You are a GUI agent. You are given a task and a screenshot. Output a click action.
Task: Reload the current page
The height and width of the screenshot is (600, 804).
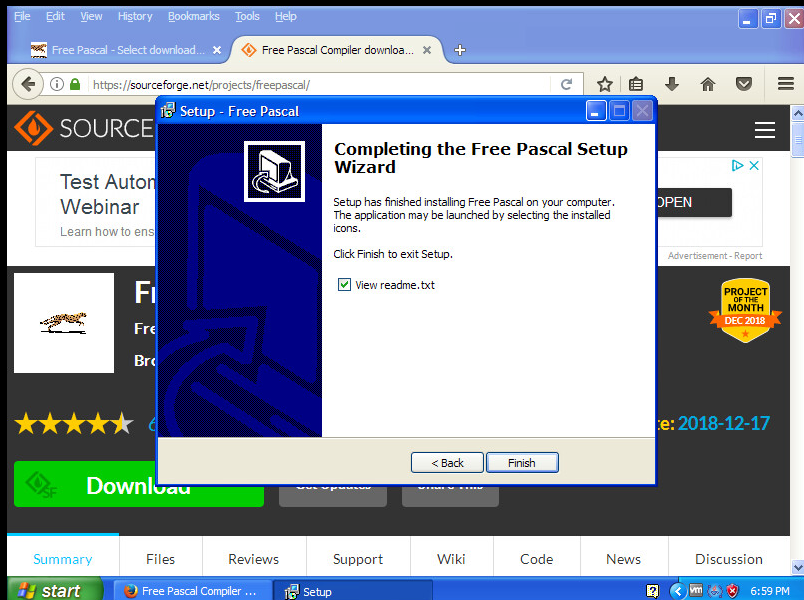566,85
